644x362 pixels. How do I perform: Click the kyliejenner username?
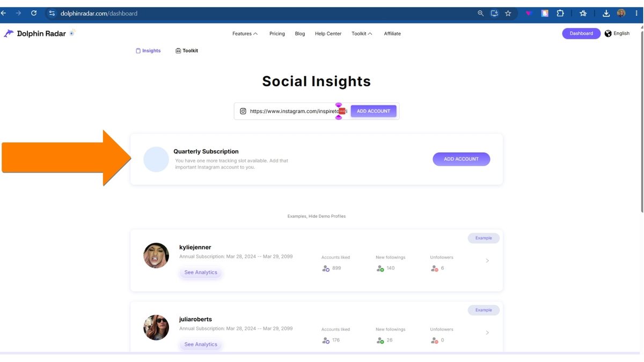tap(195, 247)
